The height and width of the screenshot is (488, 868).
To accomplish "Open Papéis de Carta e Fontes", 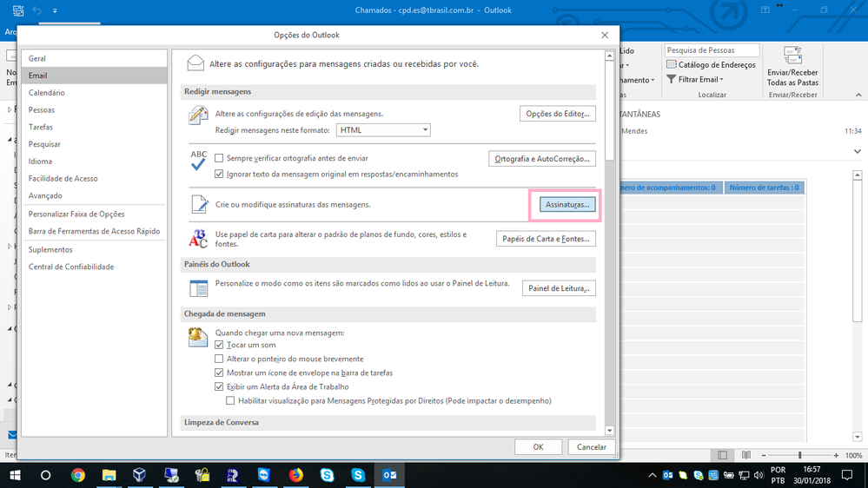I will (546, 239).
